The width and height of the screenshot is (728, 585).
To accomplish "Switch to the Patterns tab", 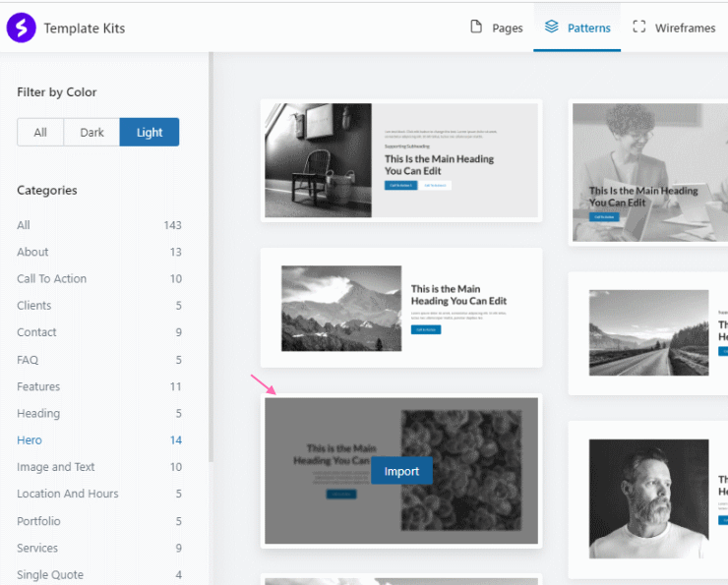I will [577, 28].
